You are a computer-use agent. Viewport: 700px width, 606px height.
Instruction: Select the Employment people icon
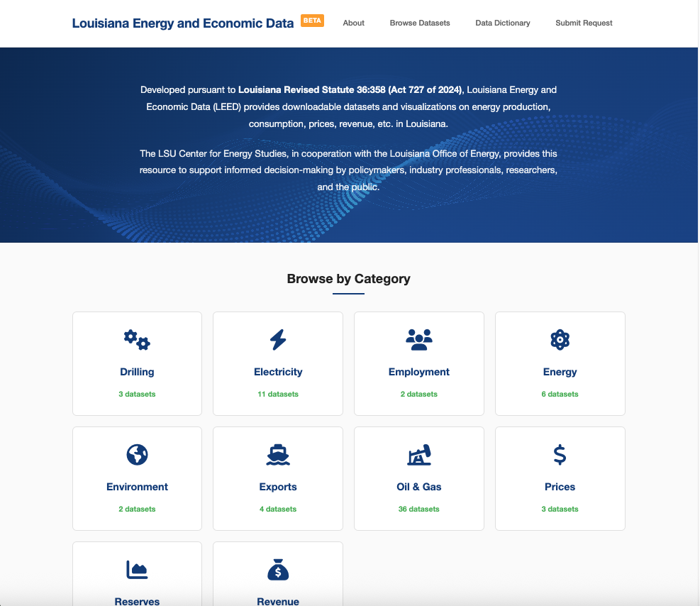(x=418, y=340)
